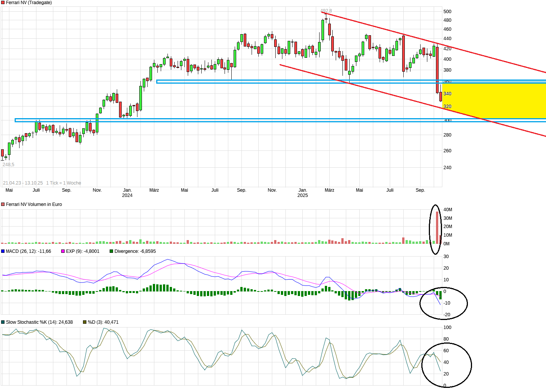546x392 pixels.
Task: Click the 248,5 low price label
Action: pos(8,165)
